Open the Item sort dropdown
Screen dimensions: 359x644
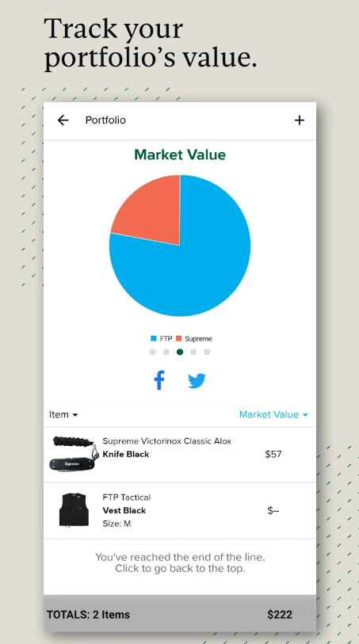click(63, 414)
